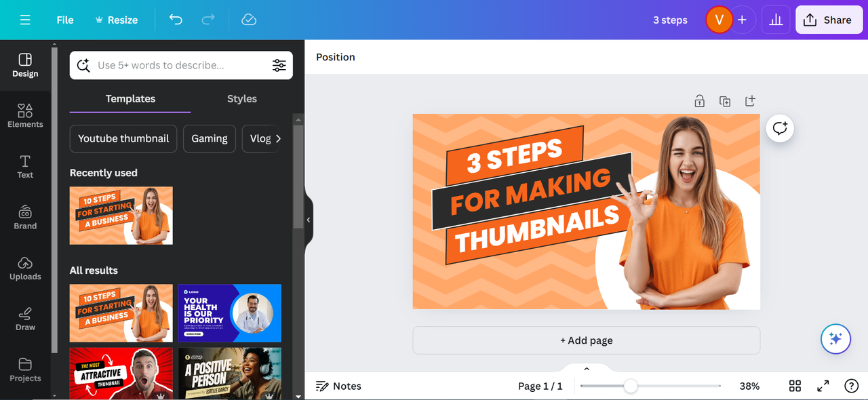
Task: Click the magic search icon in search box
Action: [x=83, y=65]
